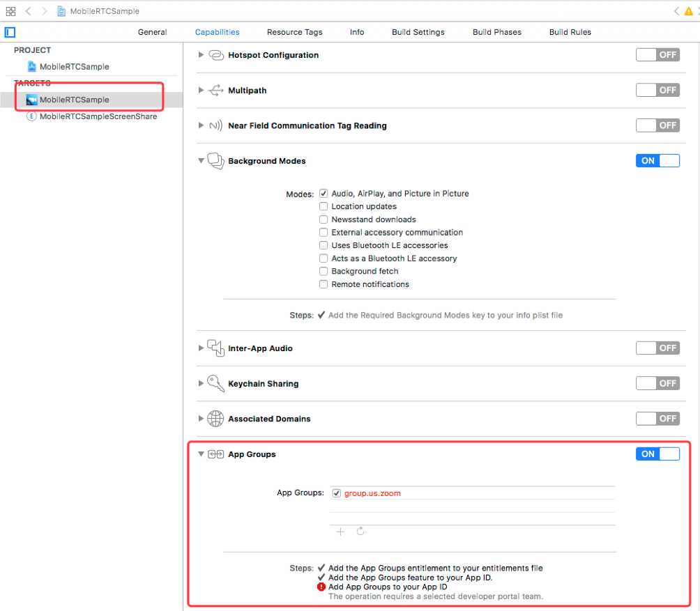Add a new app group with plus
This screenshot has height=611, width=700.
341,532
